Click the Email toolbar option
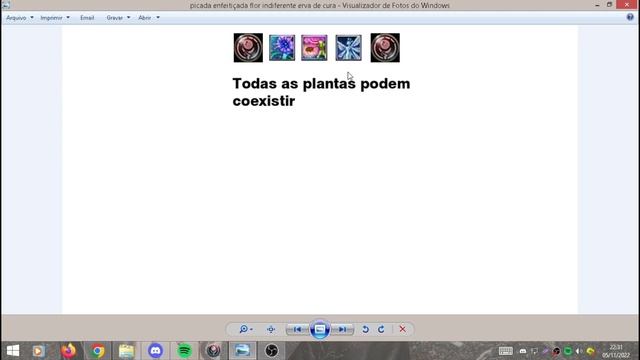The image size is (640, 360). [87, 18]
